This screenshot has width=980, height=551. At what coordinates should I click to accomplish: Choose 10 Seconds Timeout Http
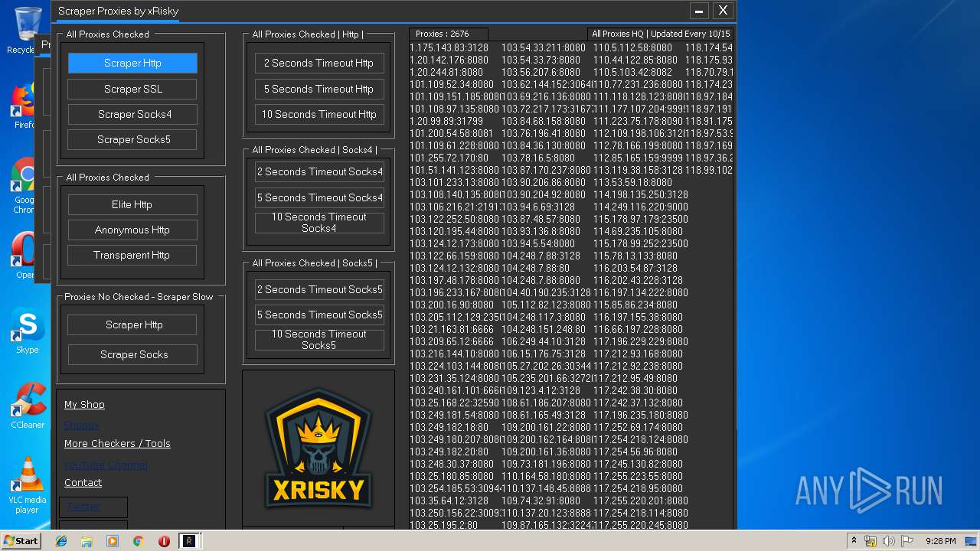click(319, 114)
